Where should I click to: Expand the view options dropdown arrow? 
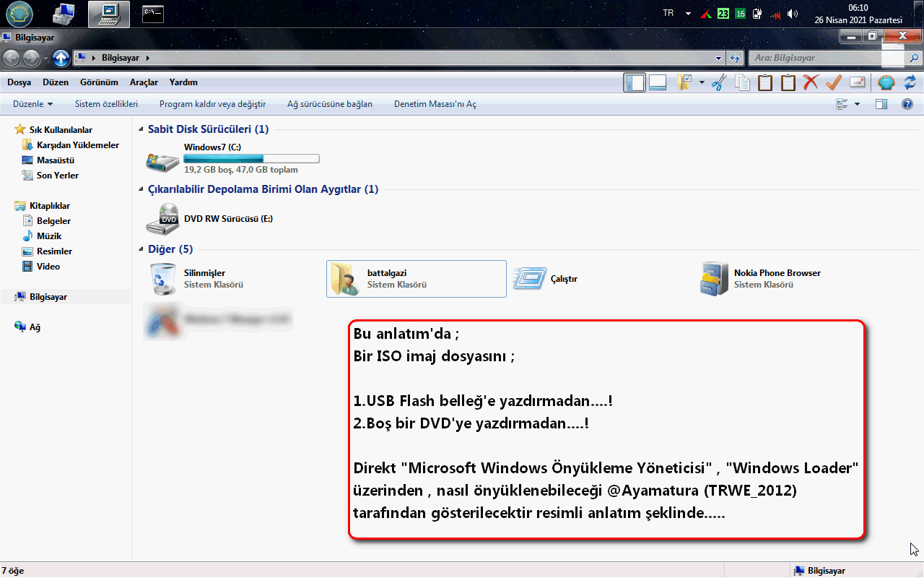tap(857, 104)
